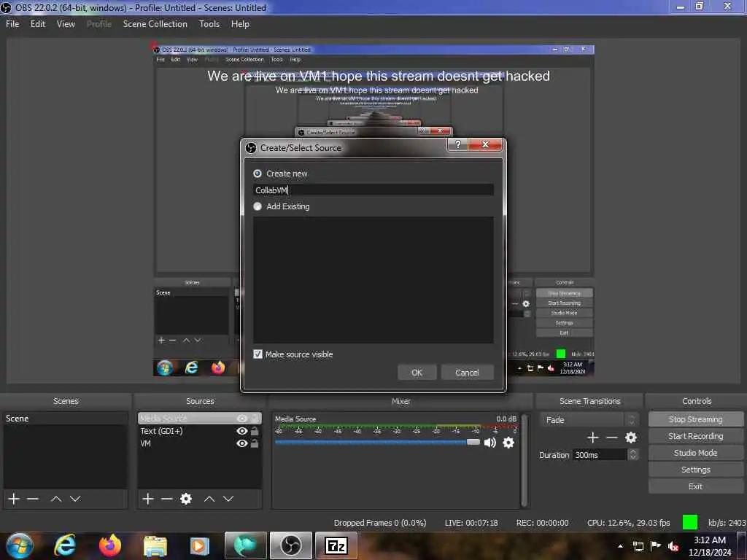Click the 'Dropped Frames 0 (0.0%)' status text
The image size is (747, 560).
click(380, 523)
